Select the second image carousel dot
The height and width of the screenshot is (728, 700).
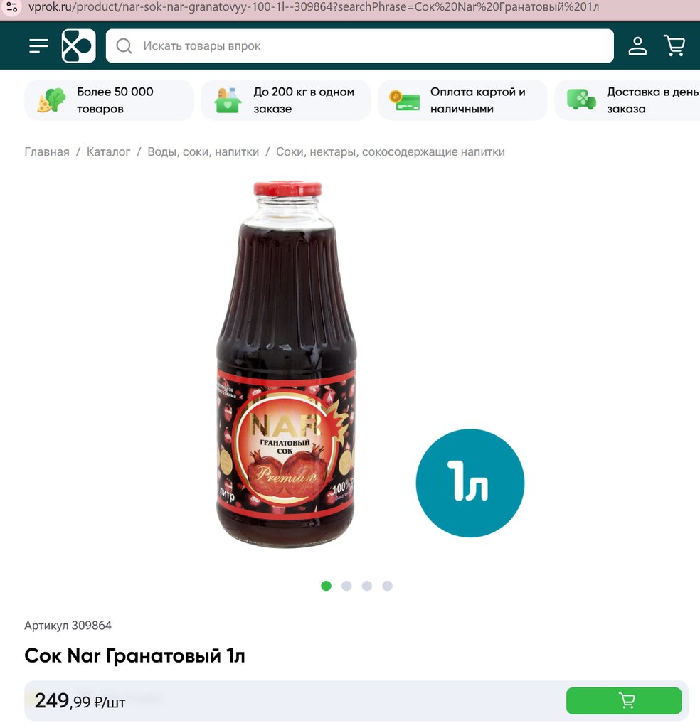tap(346, 586)
